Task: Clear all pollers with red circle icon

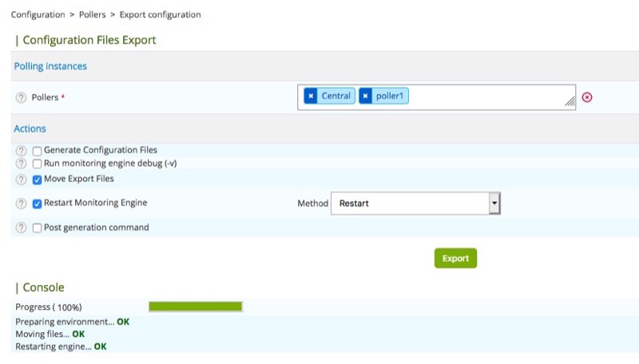Action: pos(587,97)
